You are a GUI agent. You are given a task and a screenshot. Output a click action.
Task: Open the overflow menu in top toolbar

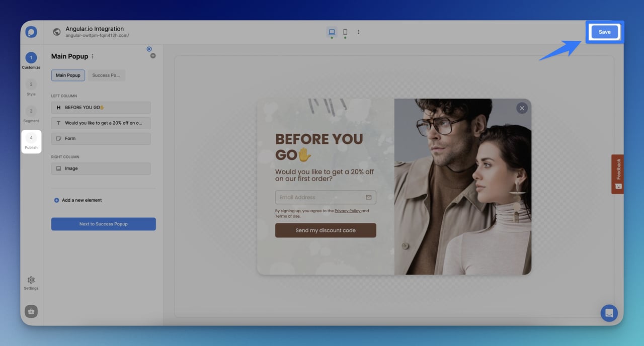[358, 32]
